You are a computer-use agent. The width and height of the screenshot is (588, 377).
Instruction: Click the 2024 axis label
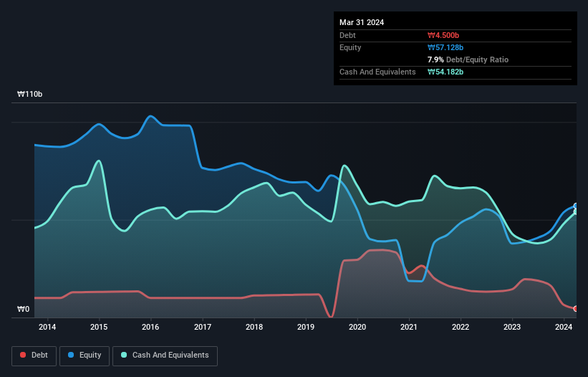click(564, 327)
